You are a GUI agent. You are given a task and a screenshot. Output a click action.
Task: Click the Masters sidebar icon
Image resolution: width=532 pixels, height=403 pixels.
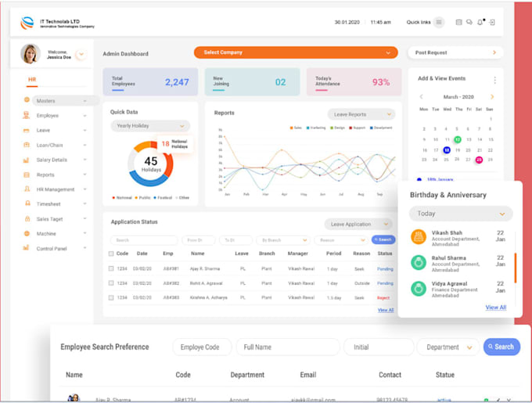pos(27,99)
